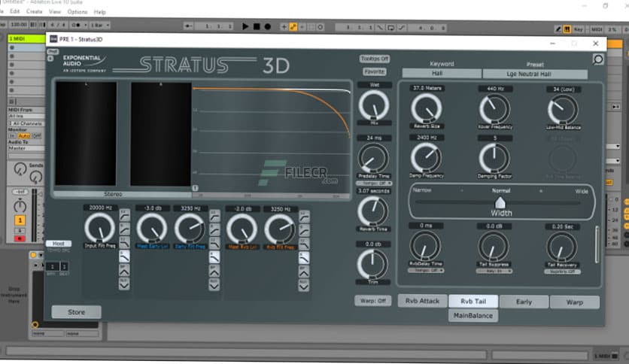The image size is (629, 364).
Task: Click the 20000 Hz input filter frequency field
Action: [100, 208]
